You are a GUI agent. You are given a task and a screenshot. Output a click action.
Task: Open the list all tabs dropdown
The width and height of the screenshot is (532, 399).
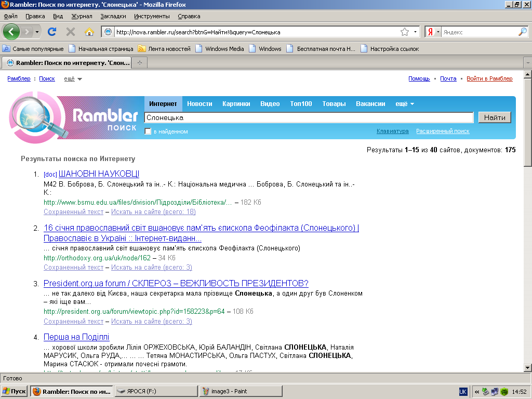[528, 63]
